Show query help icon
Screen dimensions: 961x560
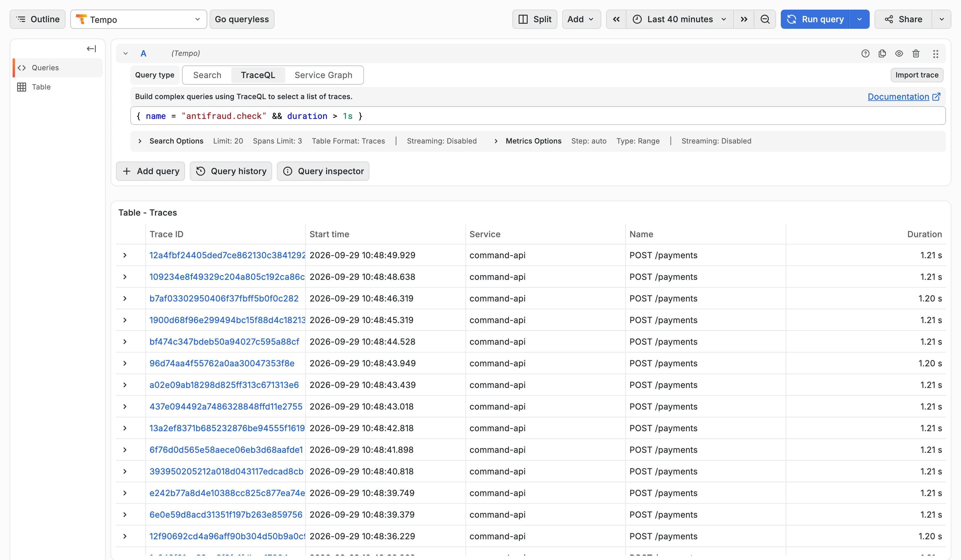865,53
